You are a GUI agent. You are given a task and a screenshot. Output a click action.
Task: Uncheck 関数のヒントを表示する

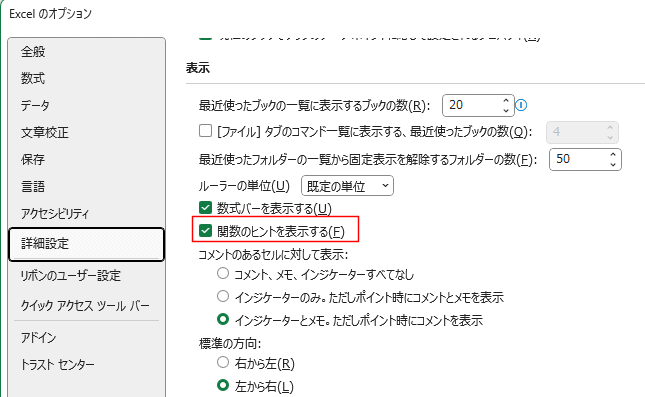[205, 231]
